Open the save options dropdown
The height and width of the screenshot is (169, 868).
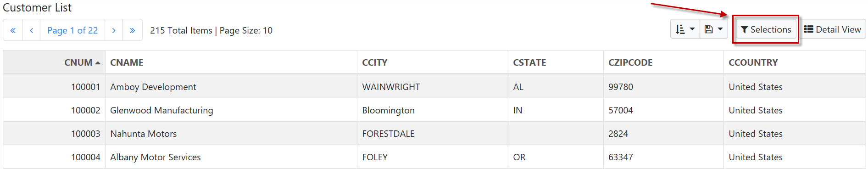click(713, 29)
